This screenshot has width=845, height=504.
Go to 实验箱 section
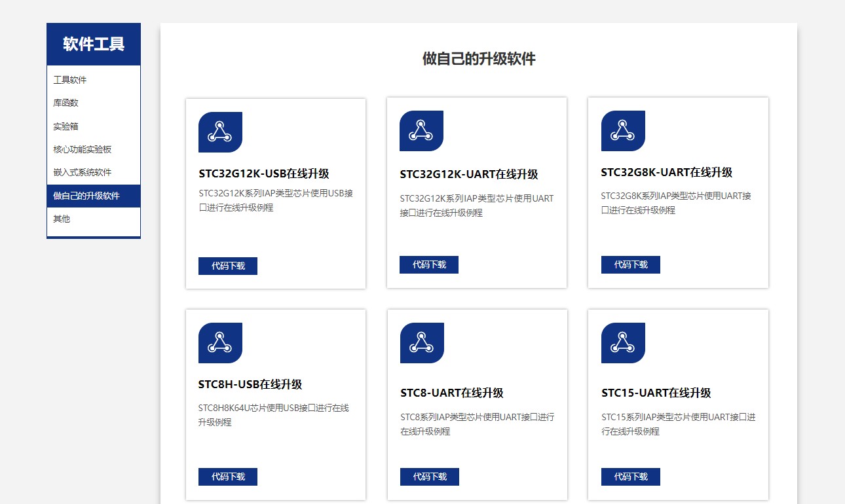[x=94, y=126]
